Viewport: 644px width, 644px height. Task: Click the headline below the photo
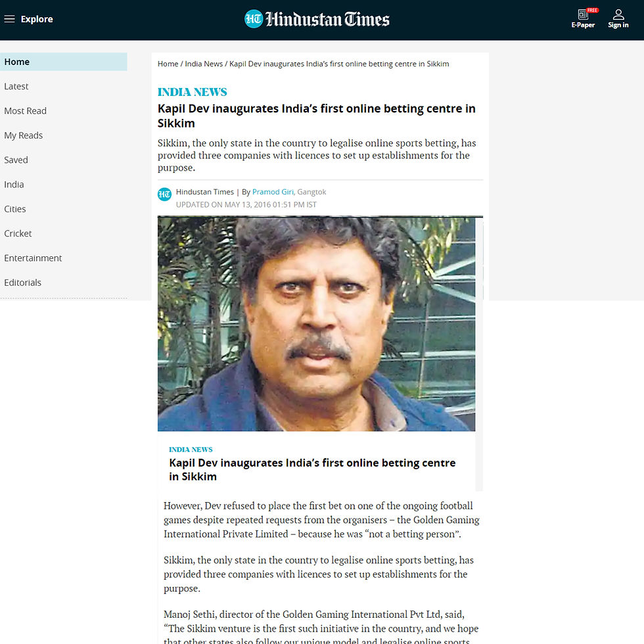pyautogui.click(x=312, y=469)
